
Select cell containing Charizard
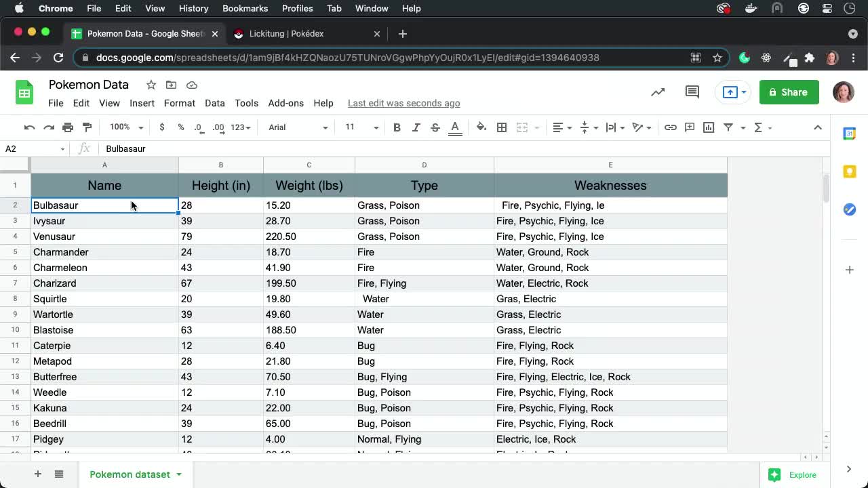pyautogui.click(x=104, y=283)
